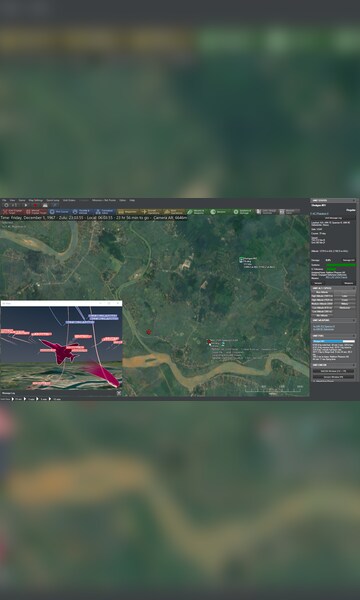Open the Magazines toolbar button

pos(127,212)
